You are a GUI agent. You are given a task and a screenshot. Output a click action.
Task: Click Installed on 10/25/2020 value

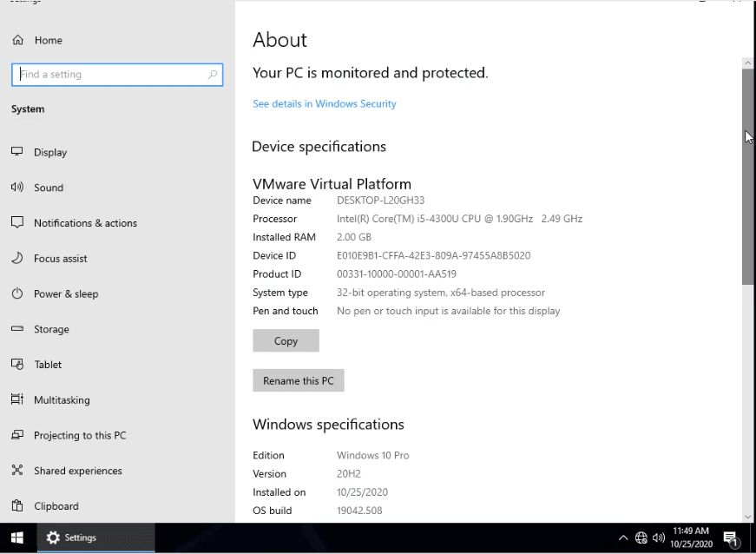(x=362, y=491)
